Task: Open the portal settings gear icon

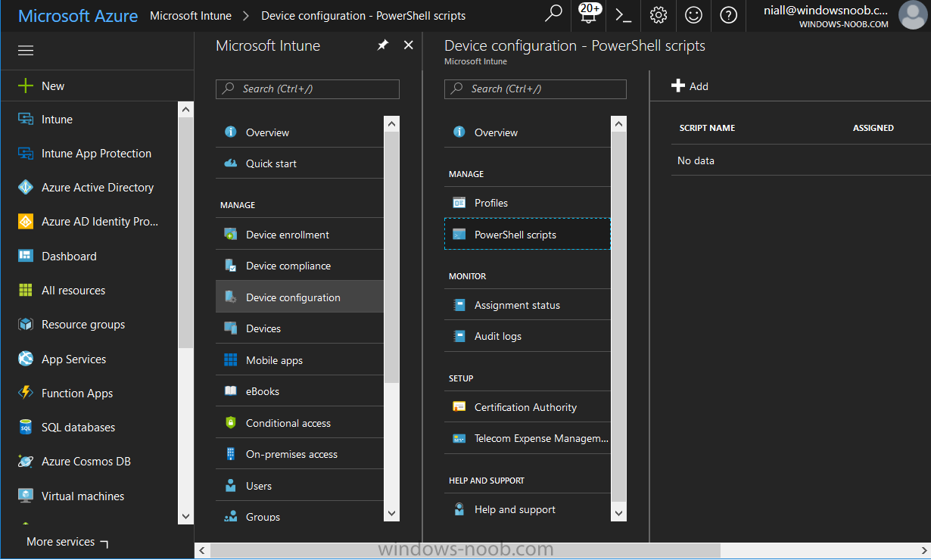Action: 659,14
